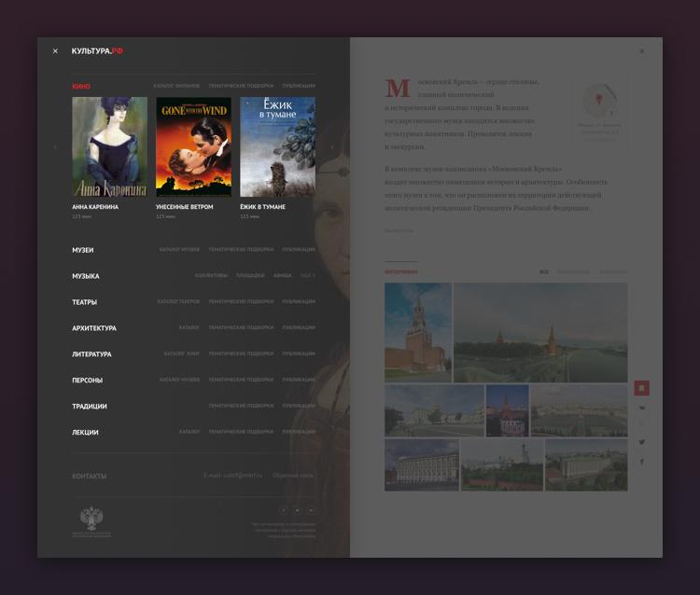Click the coat of arms emblem logo
Viewport: 700px width, 595px height.
pos(91,519)
